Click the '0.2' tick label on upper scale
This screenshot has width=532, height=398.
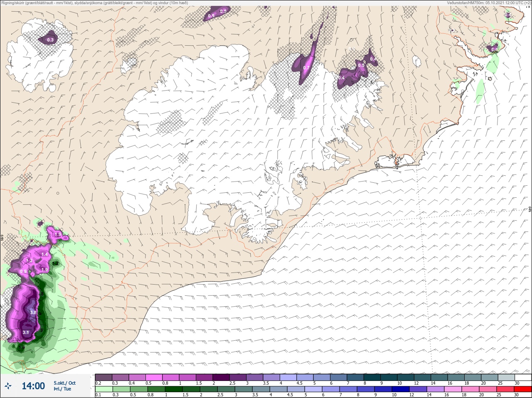coord(98,383)
